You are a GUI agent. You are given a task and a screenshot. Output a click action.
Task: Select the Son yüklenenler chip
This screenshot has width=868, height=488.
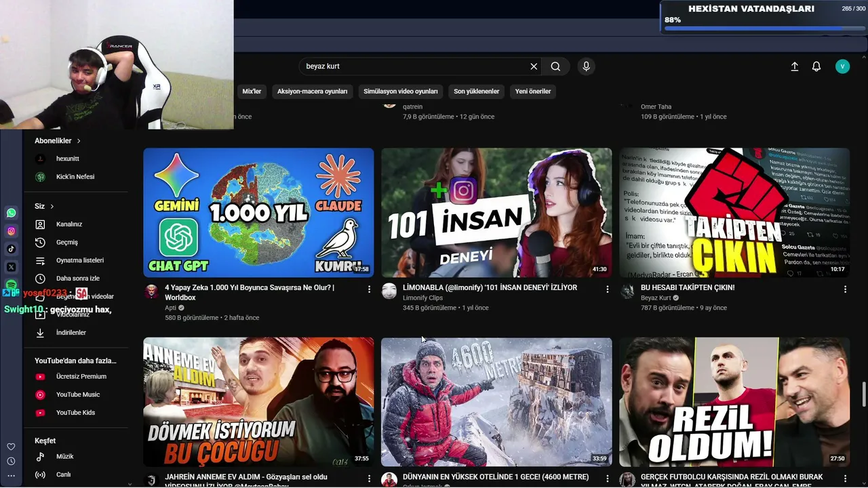tap(477, 91)
